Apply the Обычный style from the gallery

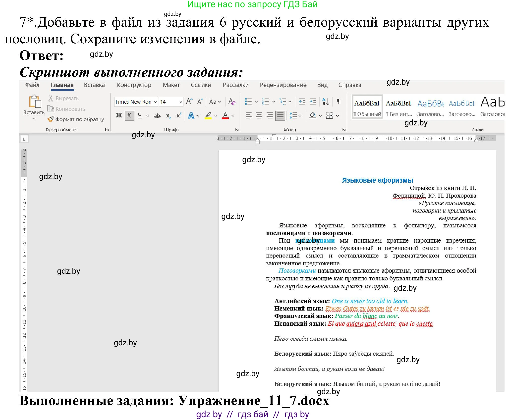[368, 106]
